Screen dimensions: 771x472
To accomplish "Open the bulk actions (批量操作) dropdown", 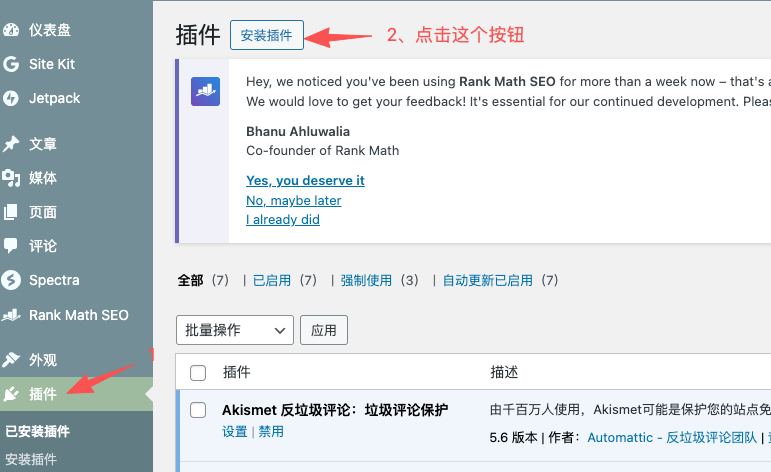I will click(x=235, y=330).
